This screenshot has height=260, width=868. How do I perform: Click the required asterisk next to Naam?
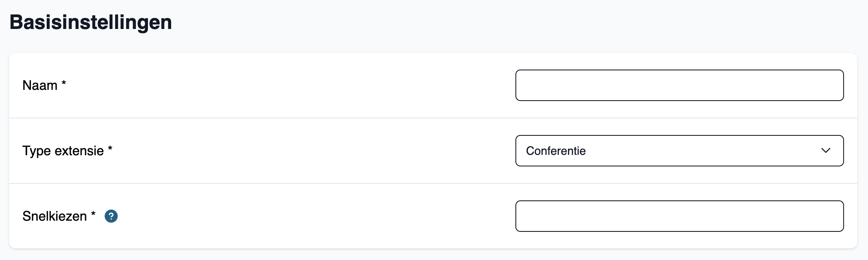click(64, 83)
